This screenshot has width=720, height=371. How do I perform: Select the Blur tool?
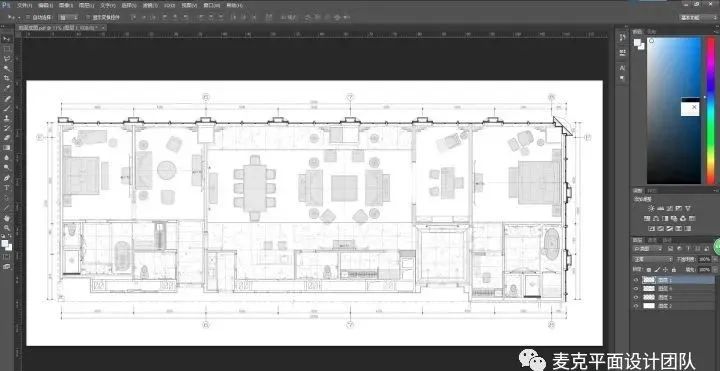coord(6,157)
